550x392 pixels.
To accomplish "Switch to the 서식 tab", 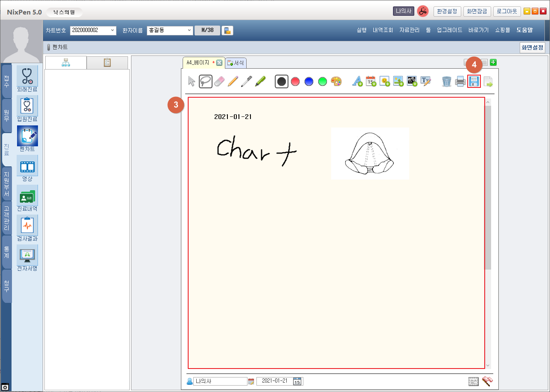I will (x=236, y=63).
